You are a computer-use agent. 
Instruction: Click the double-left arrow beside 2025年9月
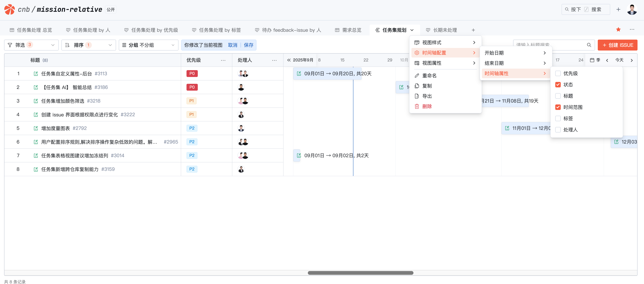289,60
